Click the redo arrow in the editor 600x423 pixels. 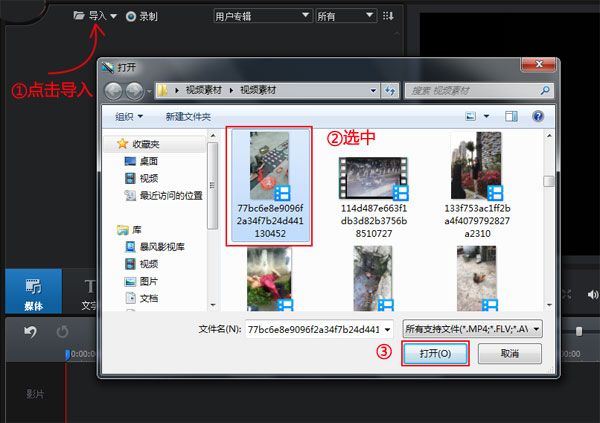point(62,332)
